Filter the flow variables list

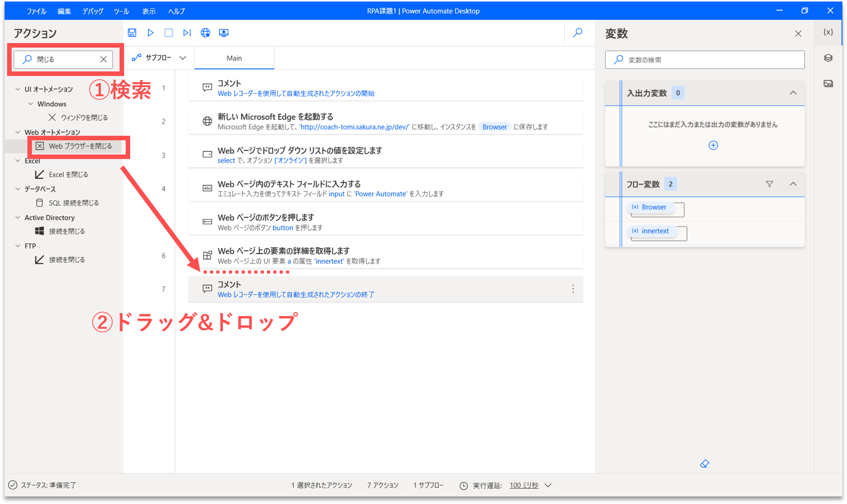769,184
